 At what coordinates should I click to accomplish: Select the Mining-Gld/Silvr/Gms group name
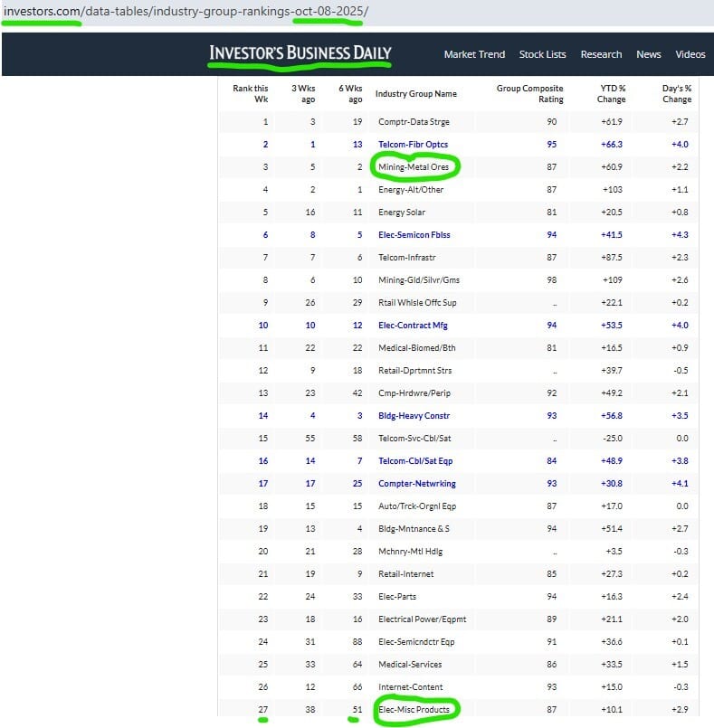coord(419,280)
